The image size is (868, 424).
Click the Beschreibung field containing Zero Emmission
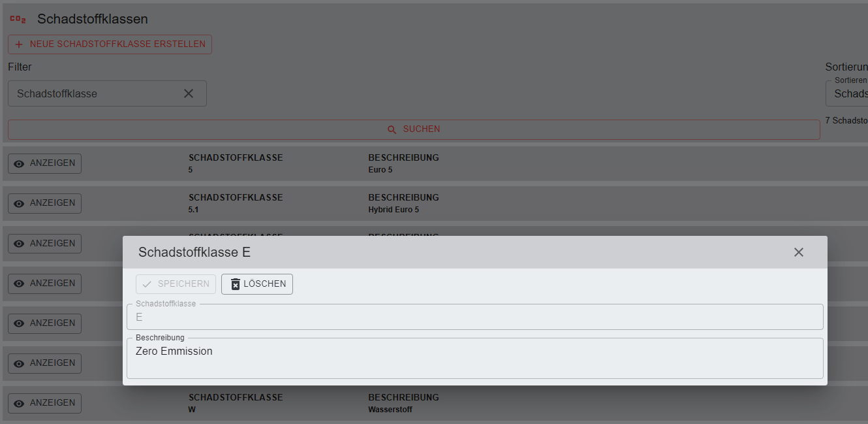(474, 358)
